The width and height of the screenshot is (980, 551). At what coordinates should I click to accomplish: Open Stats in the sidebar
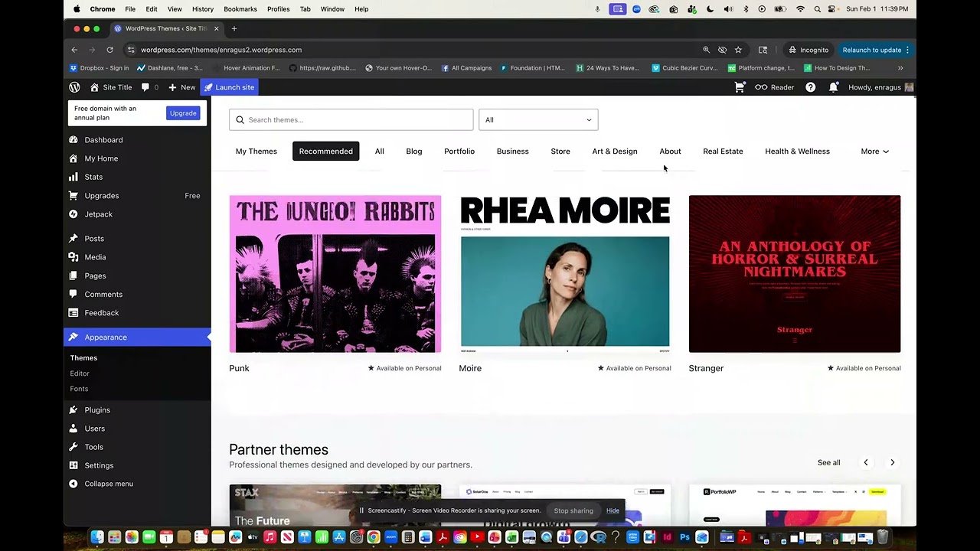tap(93, 177)
